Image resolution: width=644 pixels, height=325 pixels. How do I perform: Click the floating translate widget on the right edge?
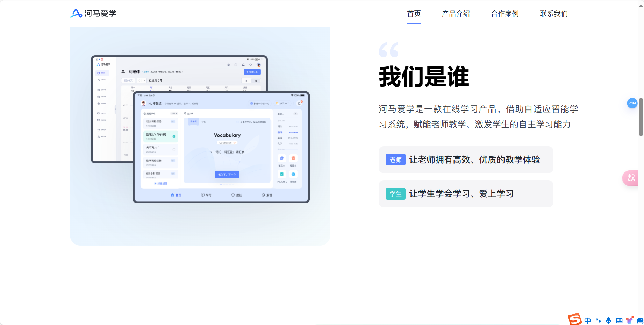click(x=630, y=178)
